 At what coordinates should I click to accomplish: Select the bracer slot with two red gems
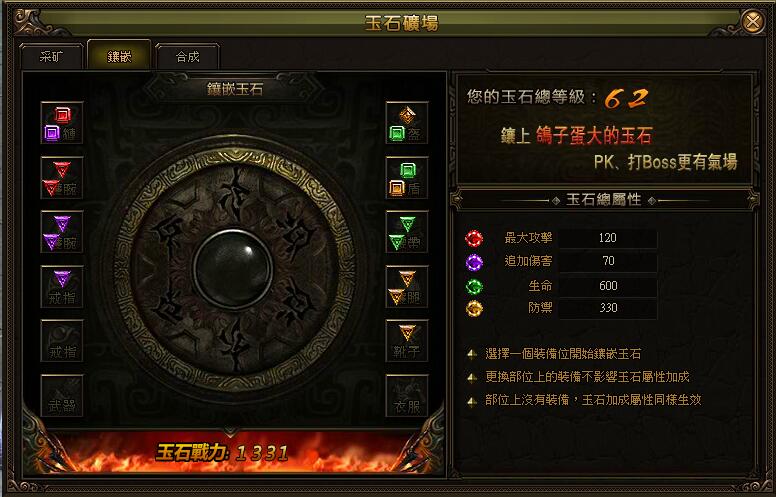pyautogui.click(x=62, y=178)
